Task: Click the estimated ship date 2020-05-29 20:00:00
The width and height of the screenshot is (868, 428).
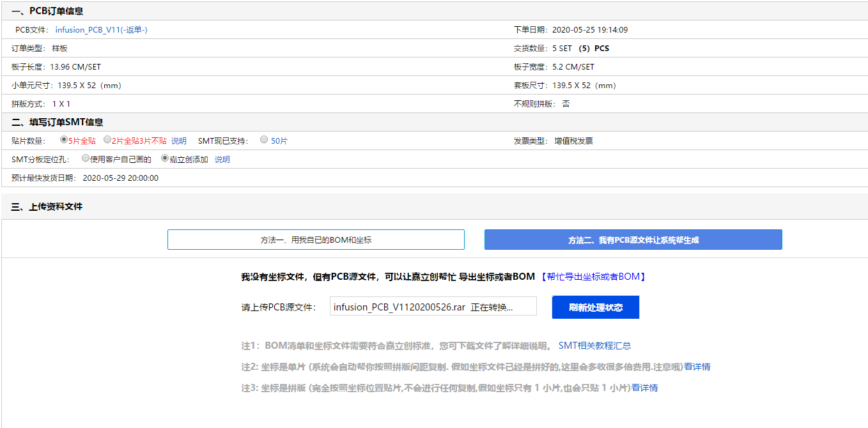Action: 121,178
